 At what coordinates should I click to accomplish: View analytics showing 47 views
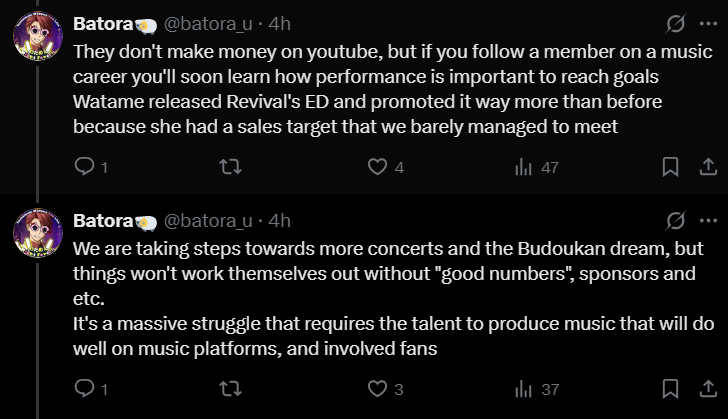[x=523, y=167]
